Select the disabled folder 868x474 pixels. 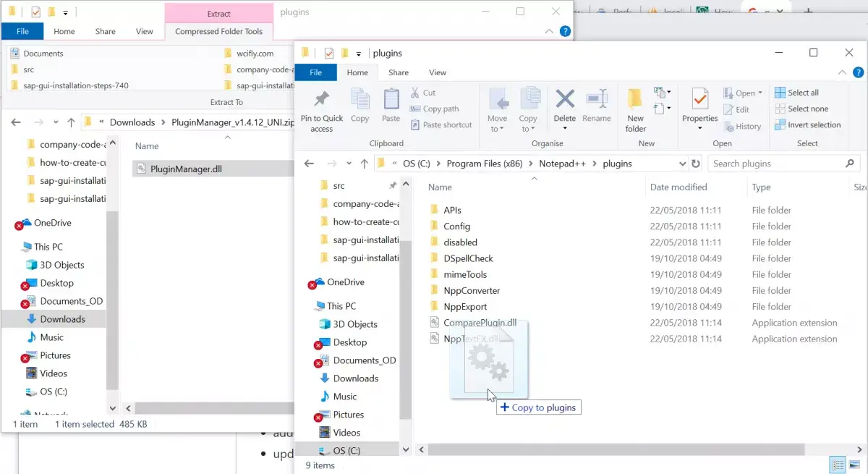pyautogui.click(x=460, y=242)
